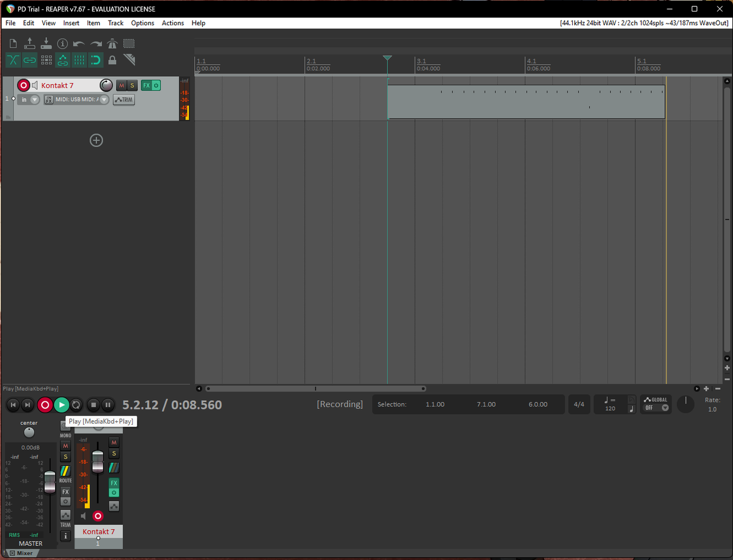
Task: Open the Insert menu
Action: [x=71, y=23]
